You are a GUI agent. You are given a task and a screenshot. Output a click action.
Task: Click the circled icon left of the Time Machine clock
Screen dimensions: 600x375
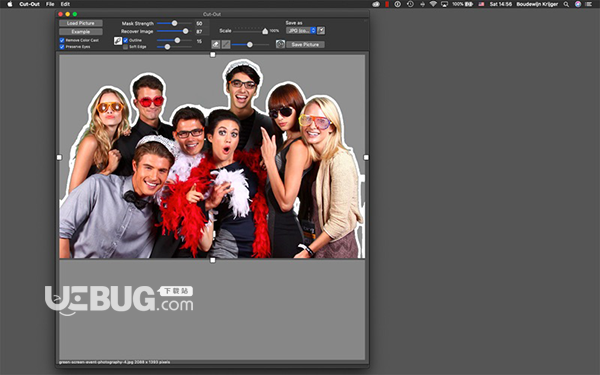click(x=398, y=4)
